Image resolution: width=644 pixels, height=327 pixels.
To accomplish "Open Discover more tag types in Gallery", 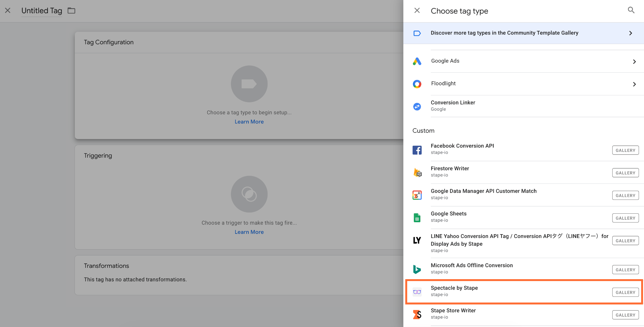I will [524, 33].
